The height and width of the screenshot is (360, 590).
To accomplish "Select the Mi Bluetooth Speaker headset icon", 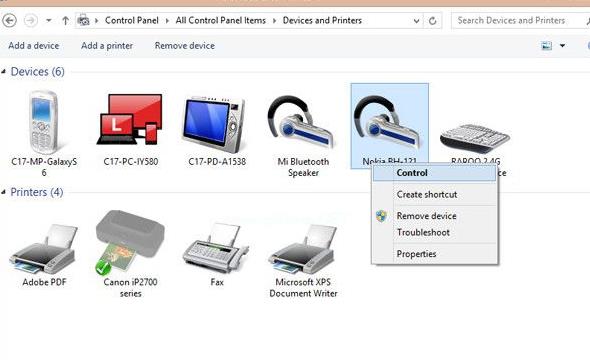I will (x=301, y=123).
